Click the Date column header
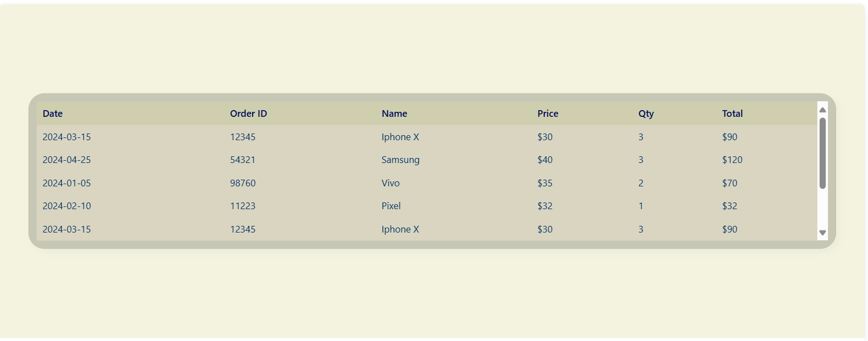This screenshot has width=868, height=341. tap(53, 113)
